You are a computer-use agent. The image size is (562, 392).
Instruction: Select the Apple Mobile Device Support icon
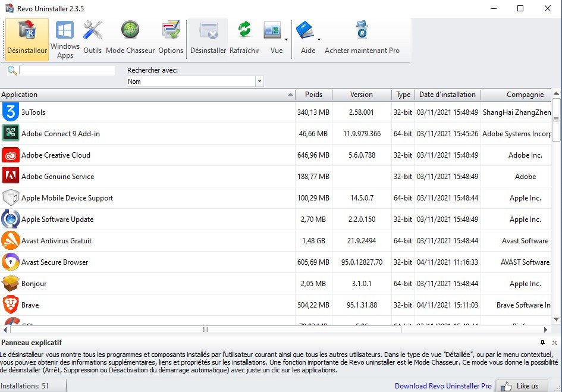coord(10,197)
